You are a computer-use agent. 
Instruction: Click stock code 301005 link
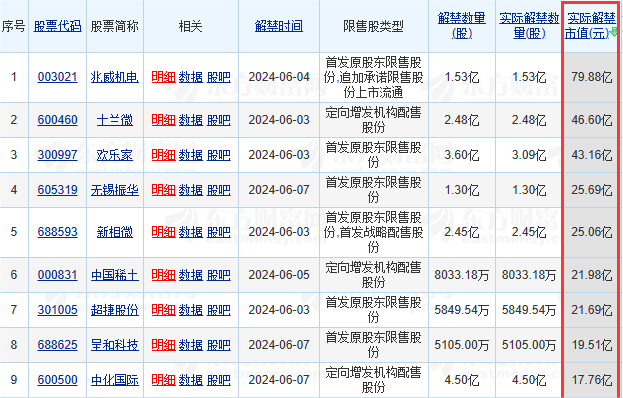58,310
